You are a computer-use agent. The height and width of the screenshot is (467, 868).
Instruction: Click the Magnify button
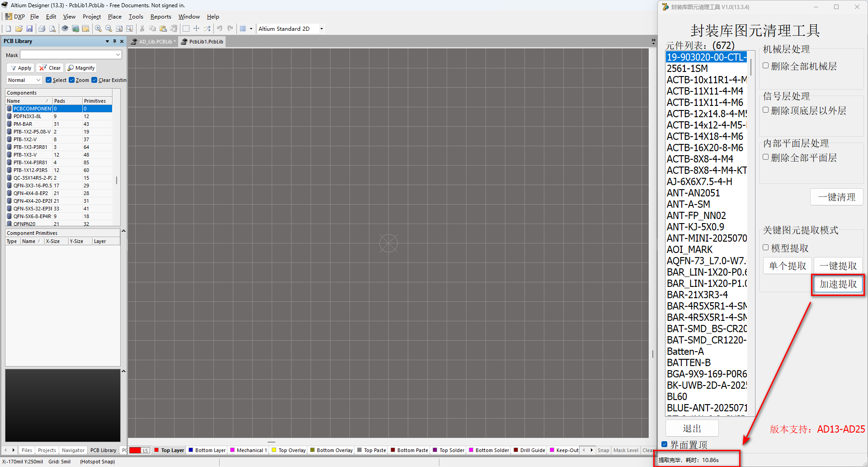[x=81, y=68]
